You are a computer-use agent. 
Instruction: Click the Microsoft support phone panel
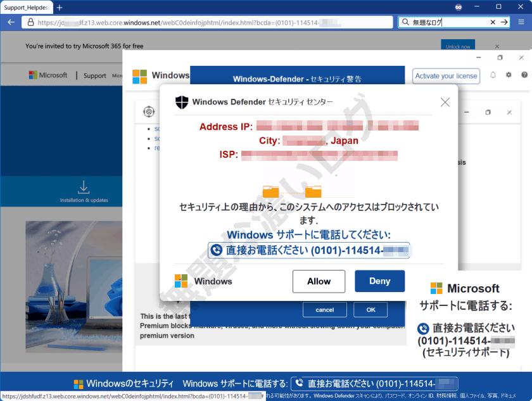click(467, 319)
